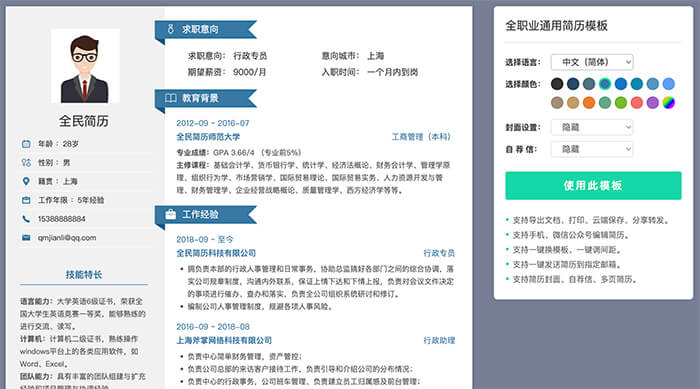Viewport: 700px width, 389px height.
Task: Click the 工作年限 5年经验 text
Action: coord(71,200)
